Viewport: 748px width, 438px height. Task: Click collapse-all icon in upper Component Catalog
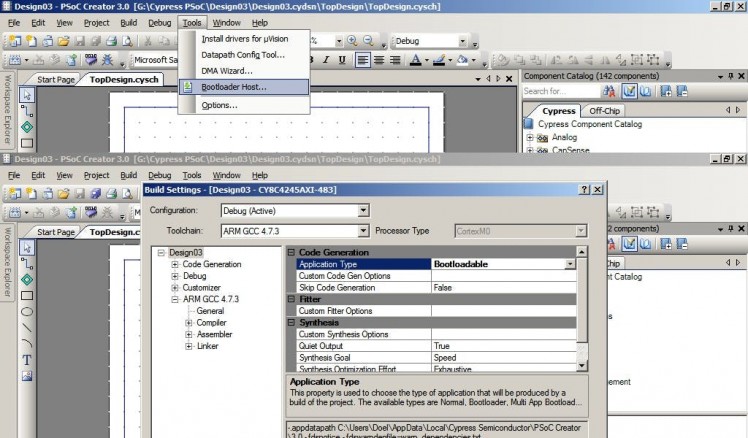(x=682, y=91)
